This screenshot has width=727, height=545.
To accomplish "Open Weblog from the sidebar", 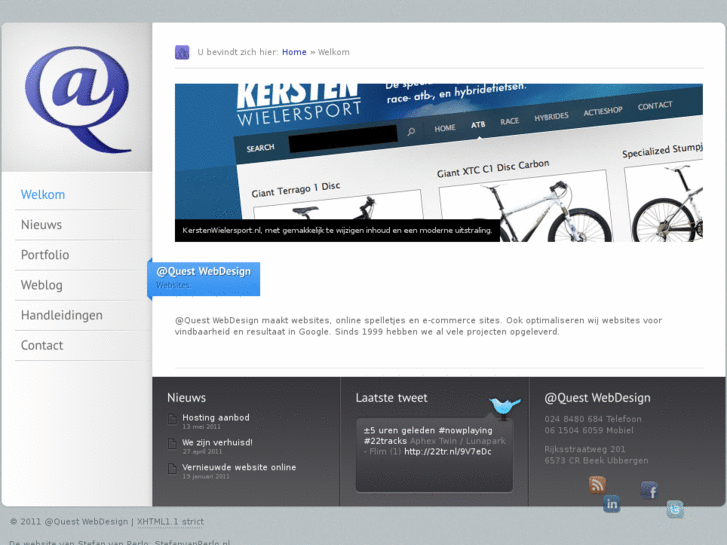I will [42, 285].
